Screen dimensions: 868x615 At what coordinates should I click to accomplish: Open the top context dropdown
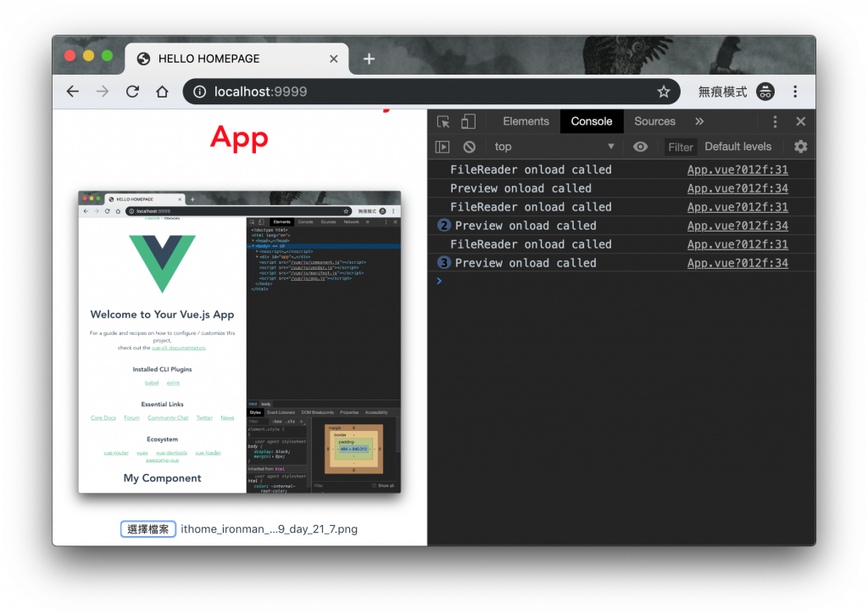pyautogui.click(x=554, y=147)
